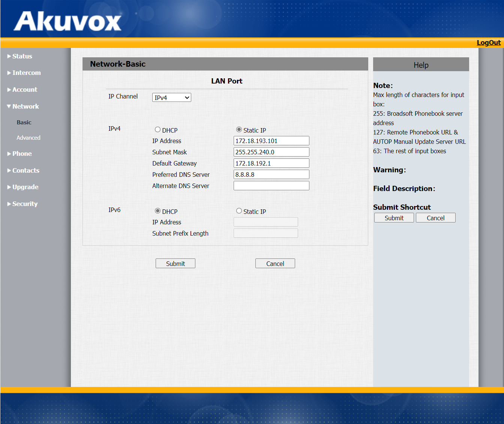
Task: Open the Security section
Action: point(25,203)
